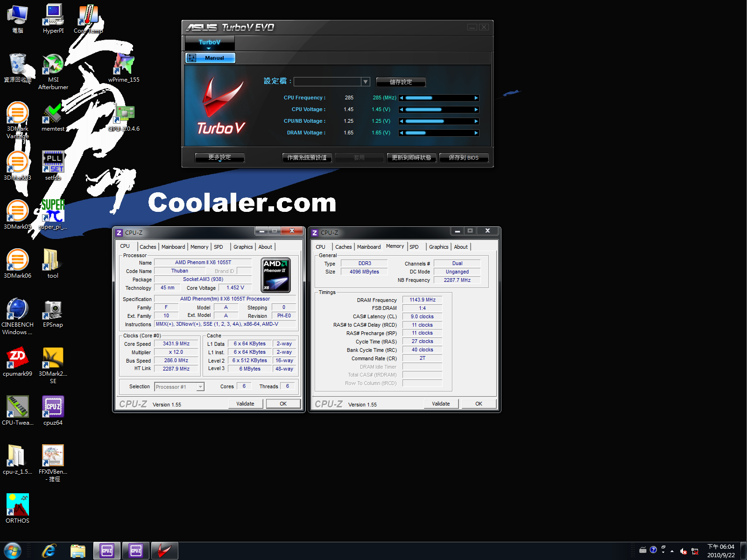
Task: Open the Recycle Bin desktop icon
Action: pos(18,68)
